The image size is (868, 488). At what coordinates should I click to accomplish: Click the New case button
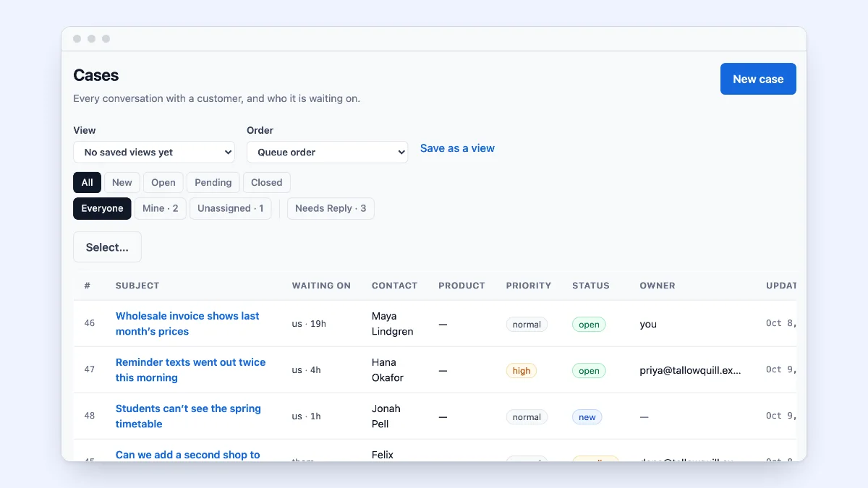758,79
